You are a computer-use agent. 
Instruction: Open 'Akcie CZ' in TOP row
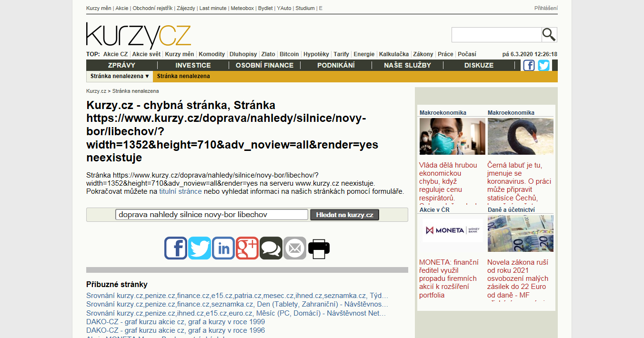point(115,54)
